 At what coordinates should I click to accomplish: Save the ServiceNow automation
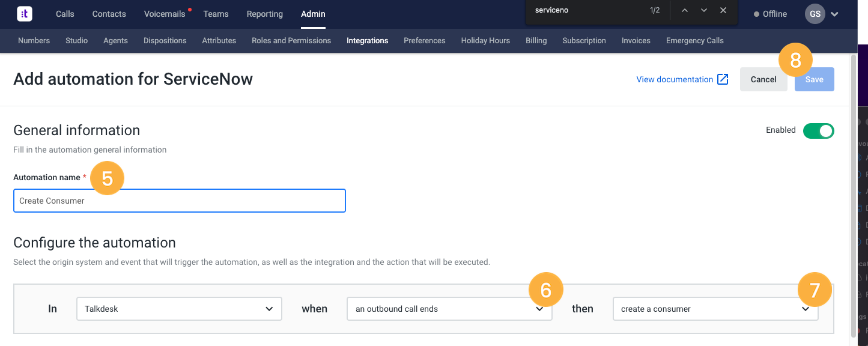coord(814,79)
